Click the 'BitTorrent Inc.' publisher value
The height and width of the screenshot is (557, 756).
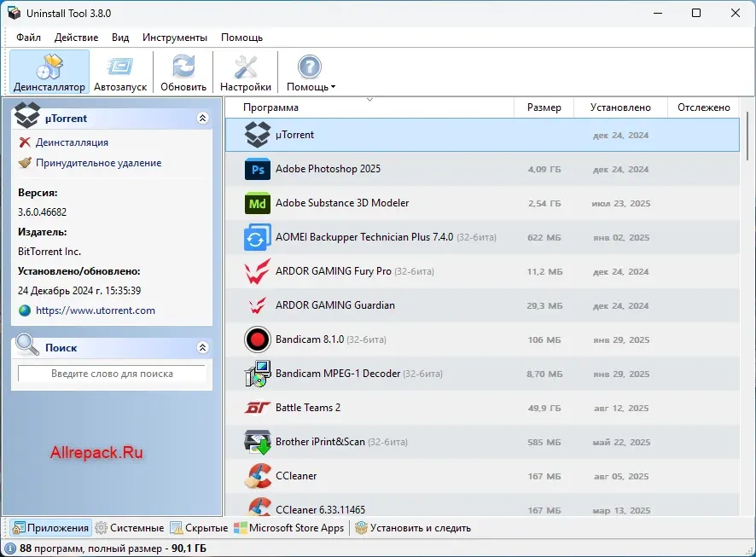coord(49,252)
